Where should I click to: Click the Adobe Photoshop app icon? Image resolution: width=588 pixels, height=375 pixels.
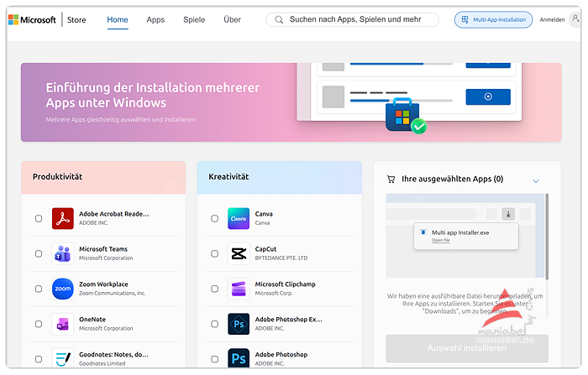point(239,358)
